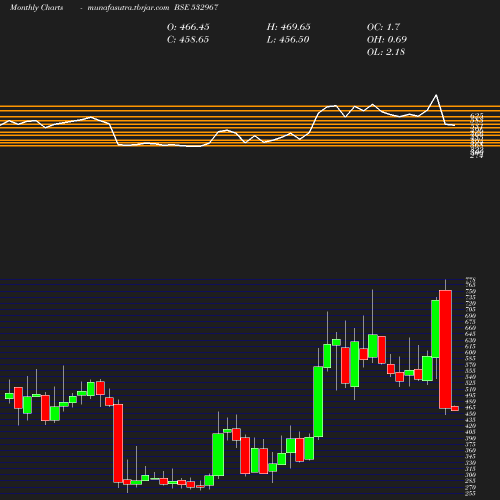Click the 420 price axis label
The width and height of the screenshot is (500, 500).
470,426
